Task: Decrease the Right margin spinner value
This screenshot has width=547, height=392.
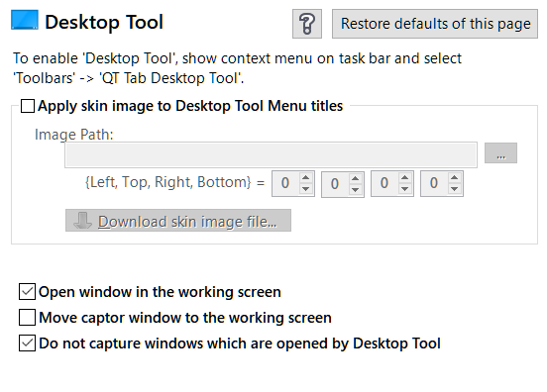Action: (x=404, y=189)
